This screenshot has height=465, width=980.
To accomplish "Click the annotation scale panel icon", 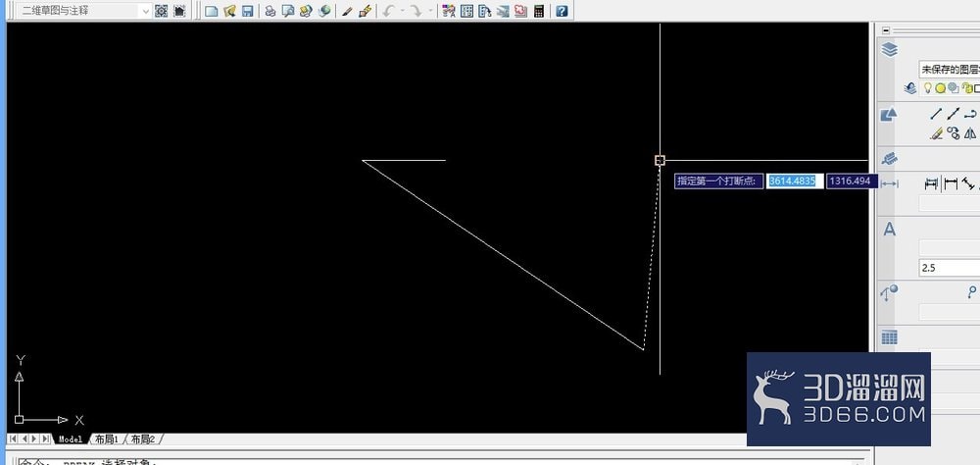I will [x=889, y=158].
